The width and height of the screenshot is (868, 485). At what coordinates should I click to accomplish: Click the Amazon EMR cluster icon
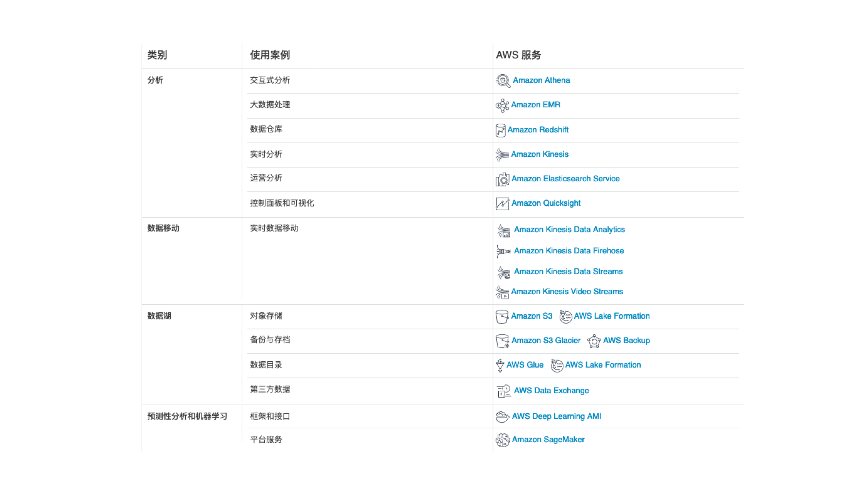pyautogui.click(x=502, y=105)
